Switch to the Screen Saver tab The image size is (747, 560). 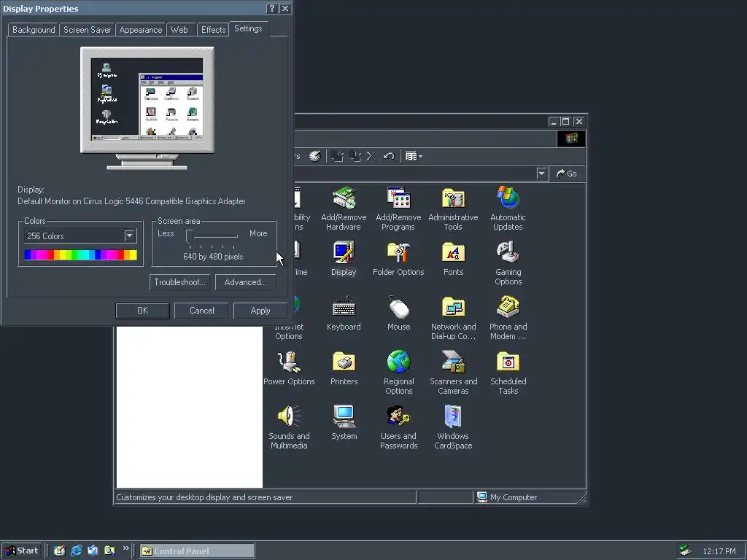pos(88,29)
